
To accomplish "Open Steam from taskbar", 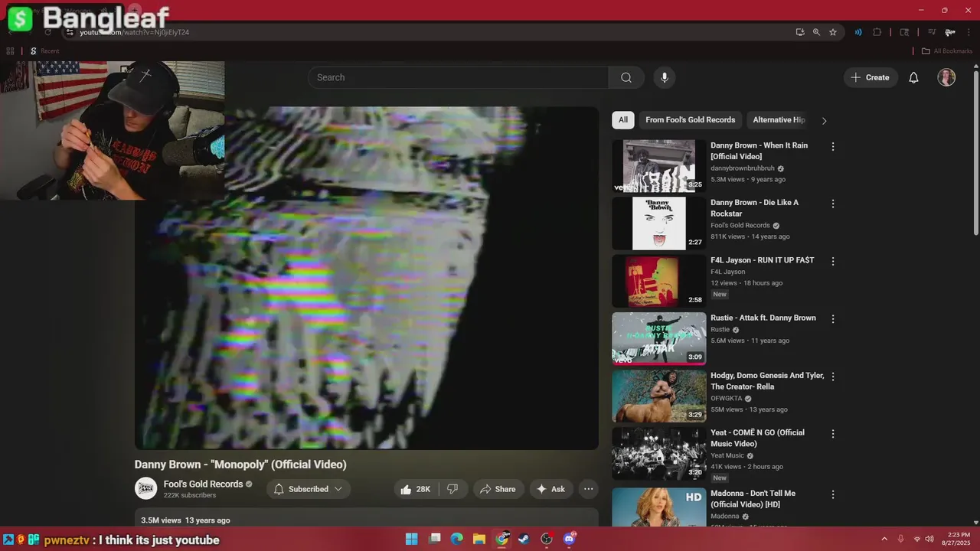I will pos(524,539).
